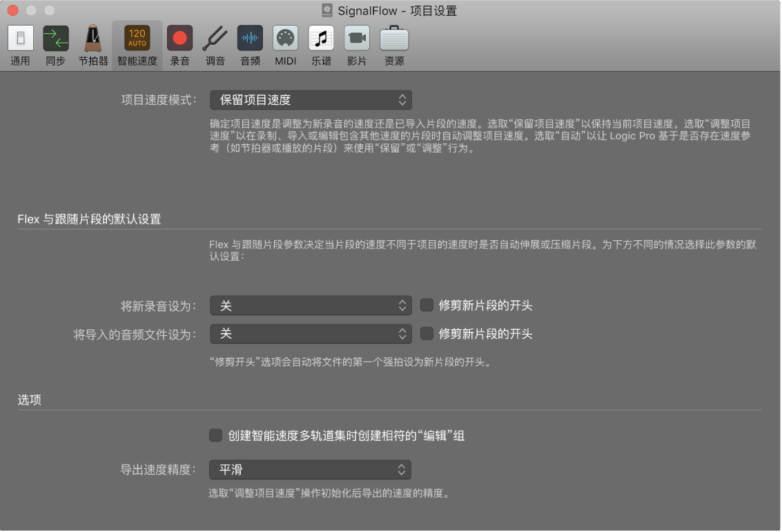Change 导出速度精度 from 平滑
The image size is (782, 532).
click(x=311, y=469)
